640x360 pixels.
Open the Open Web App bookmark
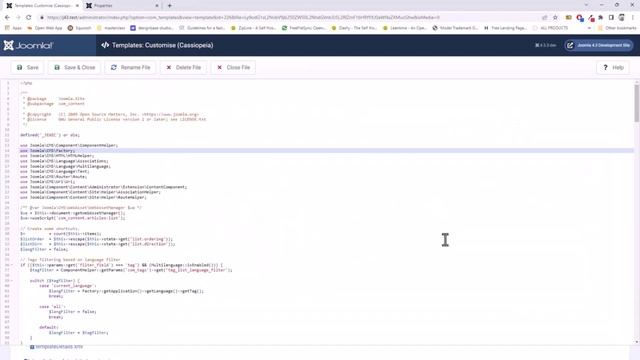[x=44, y=28]
